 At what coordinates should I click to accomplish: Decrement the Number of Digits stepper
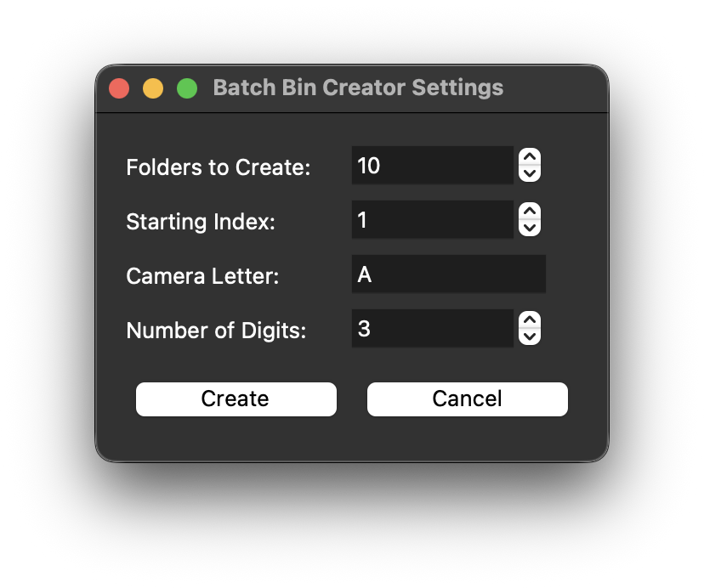530,336
